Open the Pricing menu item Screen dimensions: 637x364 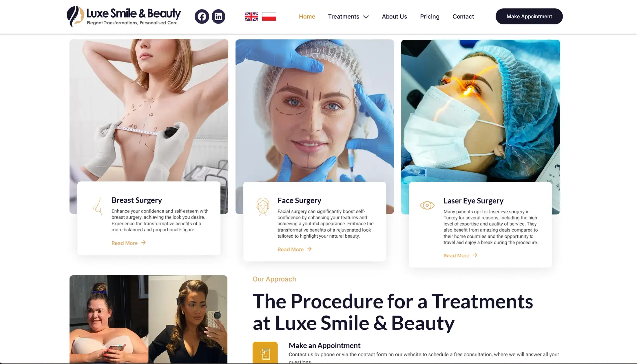pos(430,16)
